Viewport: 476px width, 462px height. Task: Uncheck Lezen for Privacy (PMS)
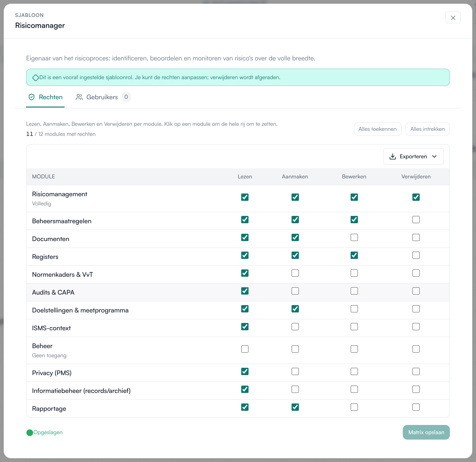point(245,371)
